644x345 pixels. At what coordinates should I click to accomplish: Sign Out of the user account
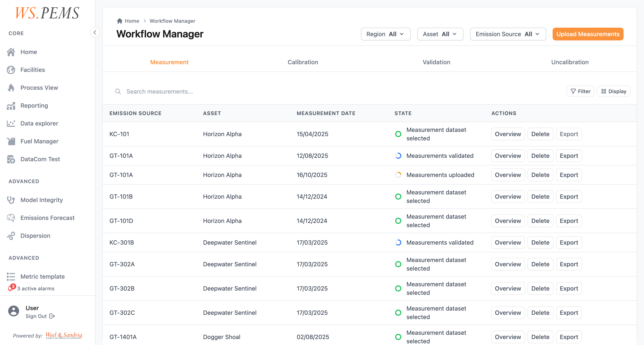point(40,316)
